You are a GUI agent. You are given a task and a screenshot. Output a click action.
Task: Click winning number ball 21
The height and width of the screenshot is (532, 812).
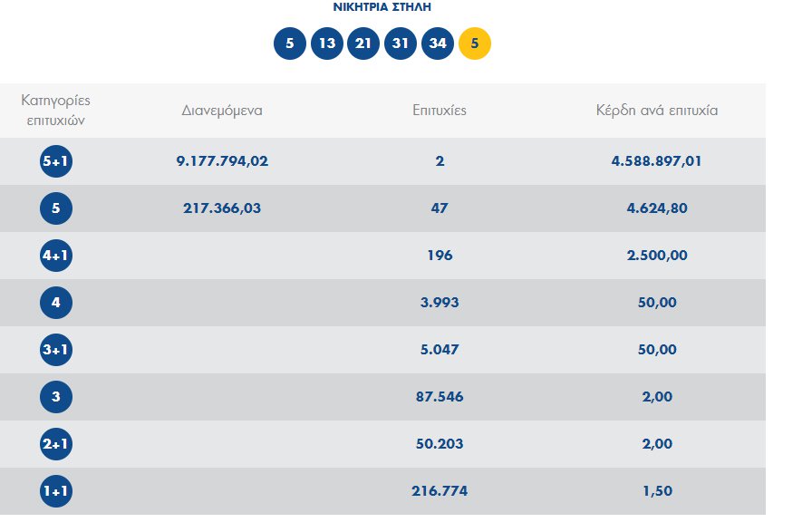(363, 44)
